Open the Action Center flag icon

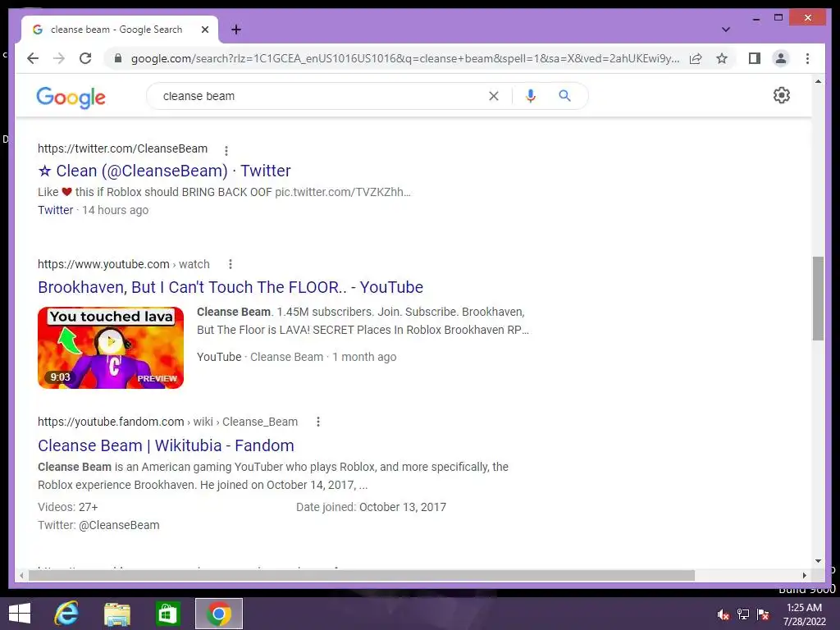[763, 614]
